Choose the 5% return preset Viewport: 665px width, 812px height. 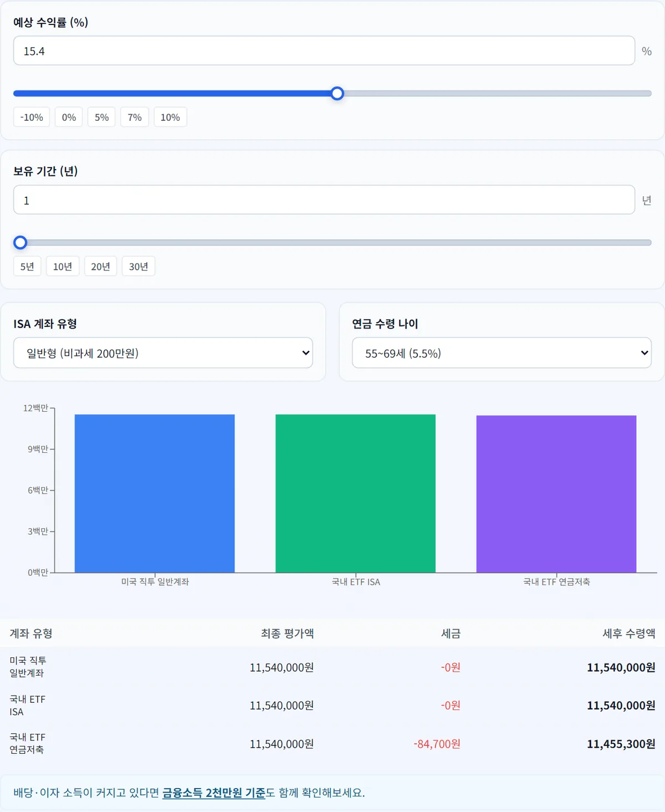click(101, 118)
